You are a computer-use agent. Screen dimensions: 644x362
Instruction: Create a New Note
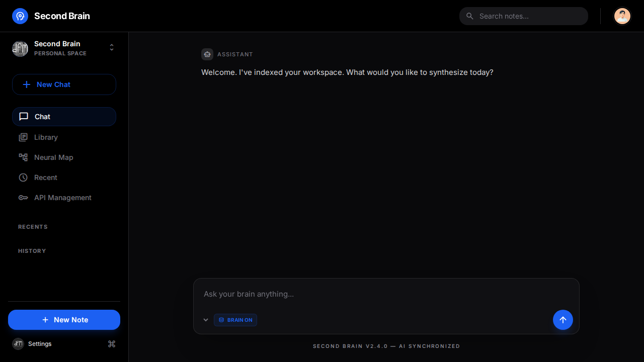pos(64,320)
